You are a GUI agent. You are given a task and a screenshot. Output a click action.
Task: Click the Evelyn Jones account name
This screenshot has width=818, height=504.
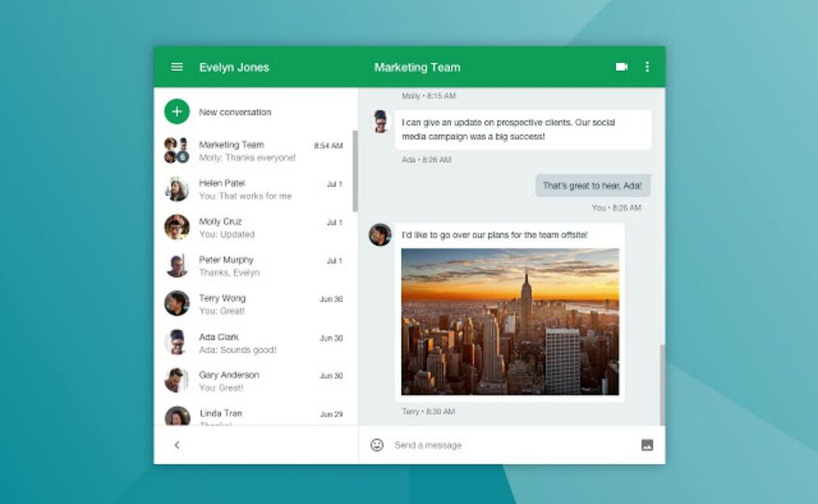(x=235, y=67)
